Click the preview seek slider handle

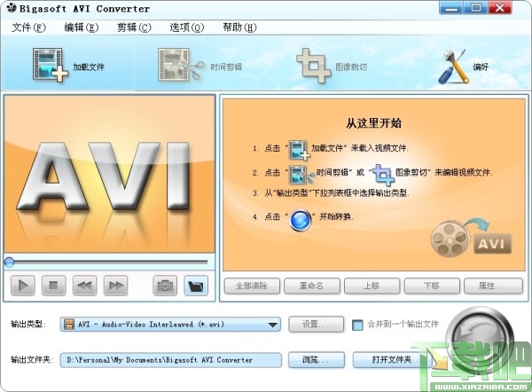(x=9, y=262)
